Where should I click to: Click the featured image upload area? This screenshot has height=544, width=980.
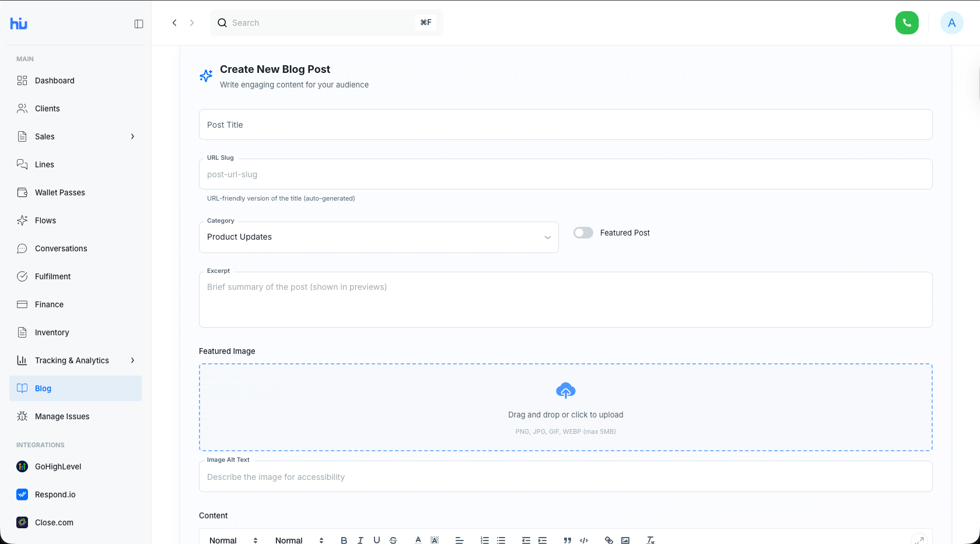pos(565,407)
